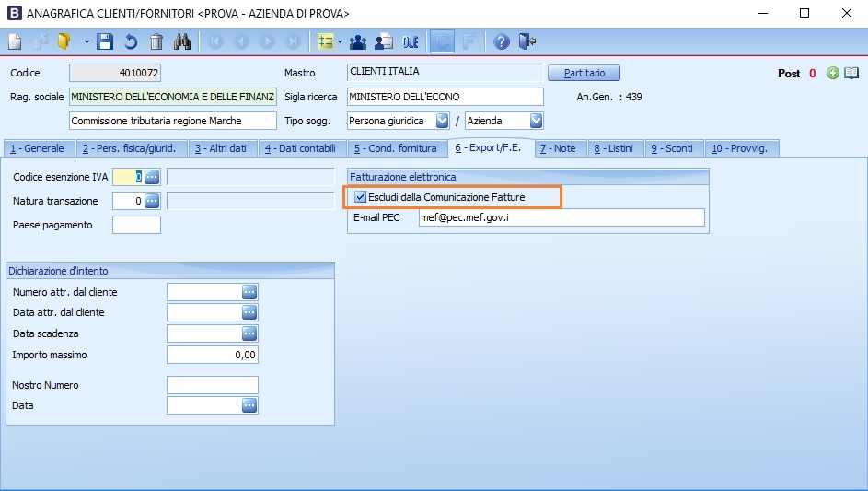Click the OLE toolbar icon
Viewport: 868px width, 491px height.
411,41
